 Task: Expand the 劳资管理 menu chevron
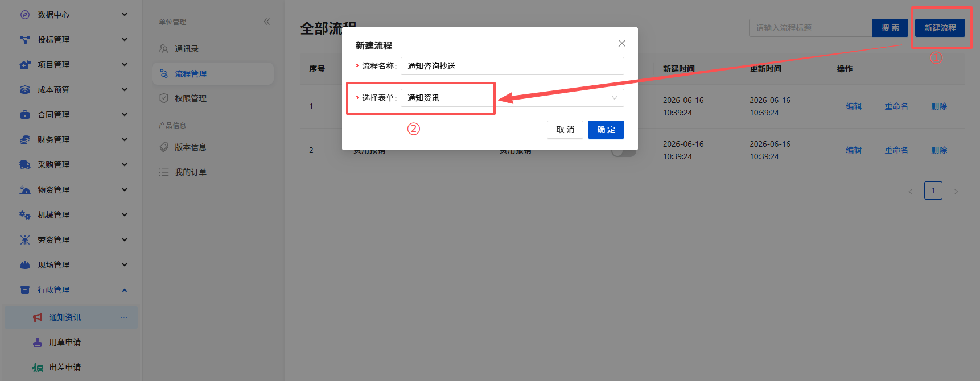coord(125,240)
